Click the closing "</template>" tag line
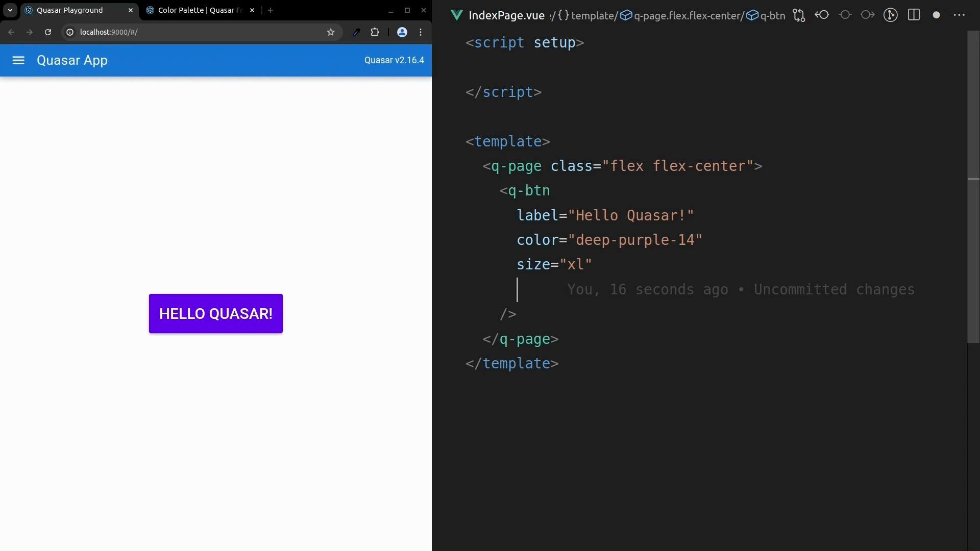 click(512, 363)
